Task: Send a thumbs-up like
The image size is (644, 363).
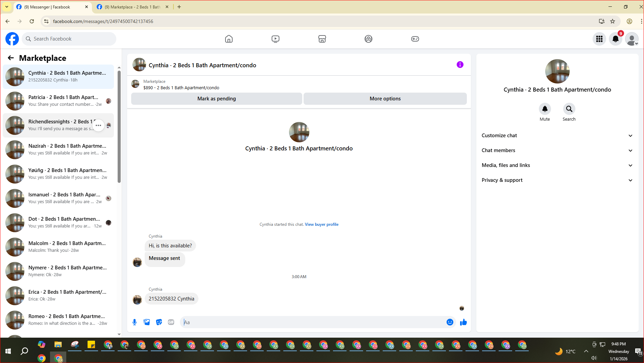Action: click(x=463, y=322)
